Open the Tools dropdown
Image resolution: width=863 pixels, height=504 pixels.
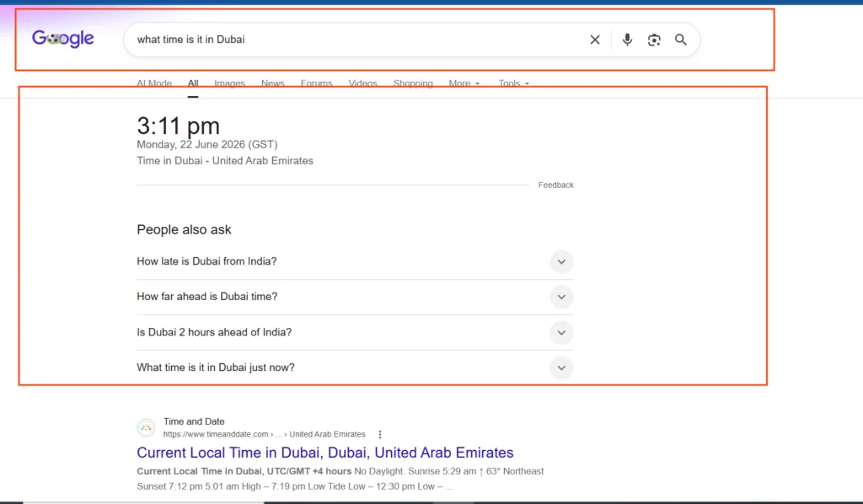[x=513, y=83]
